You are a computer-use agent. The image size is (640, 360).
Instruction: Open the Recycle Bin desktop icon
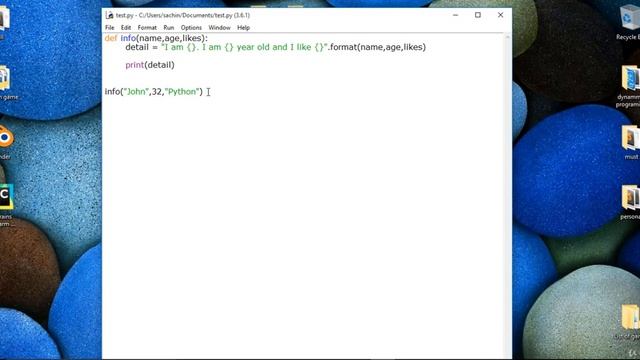[629, 22]
